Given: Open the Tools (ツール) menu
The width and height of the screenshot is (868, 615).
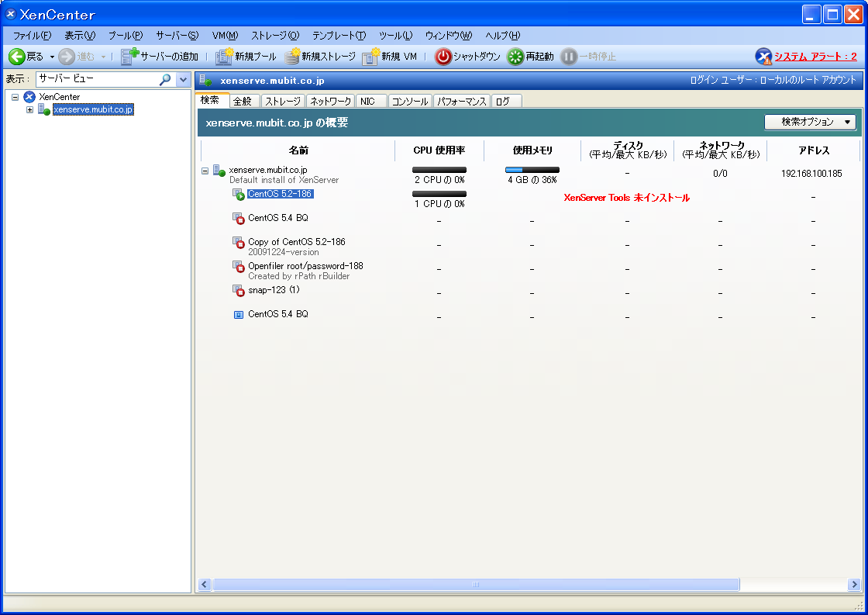Looking at the screenshot, I should tap(395, 36).
